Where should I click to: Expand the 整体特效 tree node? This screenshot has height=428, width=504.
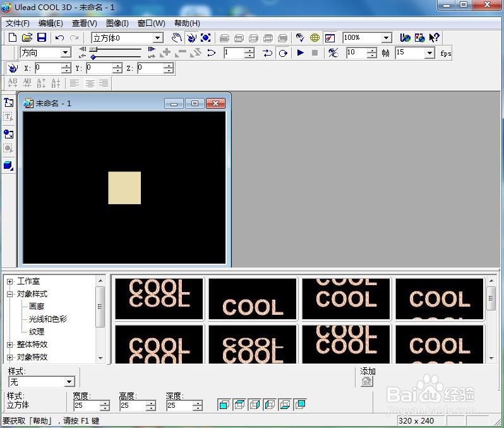tap(9, 345)
